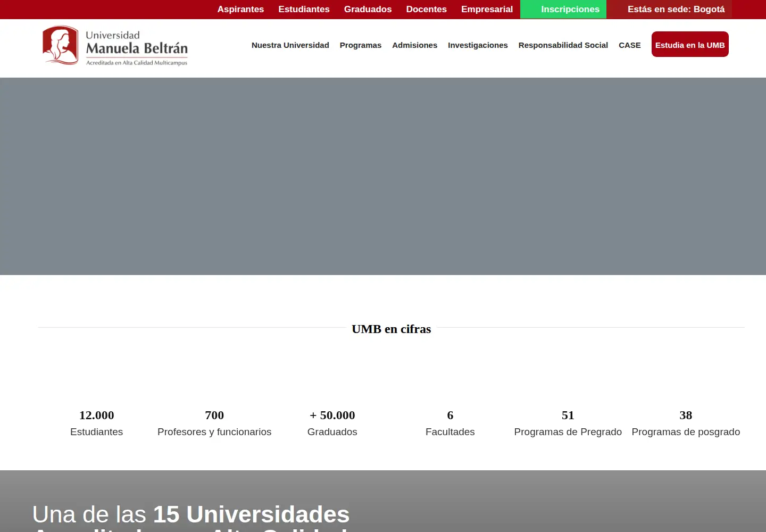Go to the Estudiantes section
The height and width of the screenshot is (532, 766).
(304, 9)
